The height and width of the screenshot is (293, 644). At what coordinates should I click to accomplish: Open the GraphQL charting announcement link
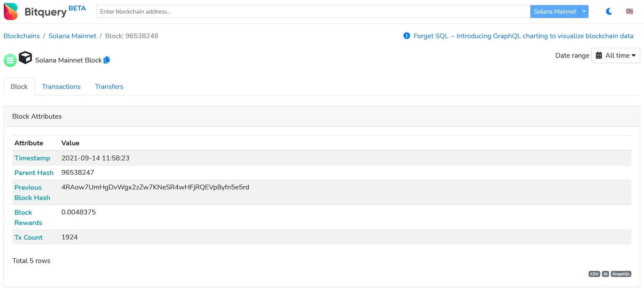tap(523, 36)
